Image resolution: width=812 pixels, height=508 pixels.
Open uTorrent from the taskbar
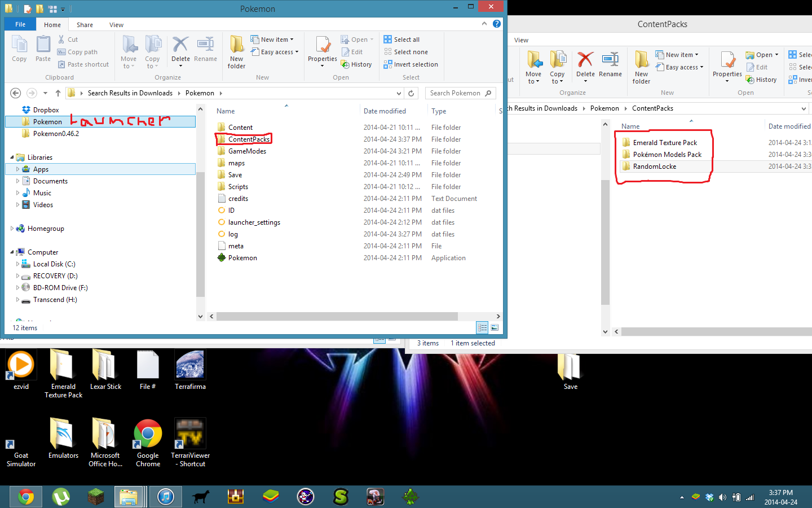(x=61, y=497)
